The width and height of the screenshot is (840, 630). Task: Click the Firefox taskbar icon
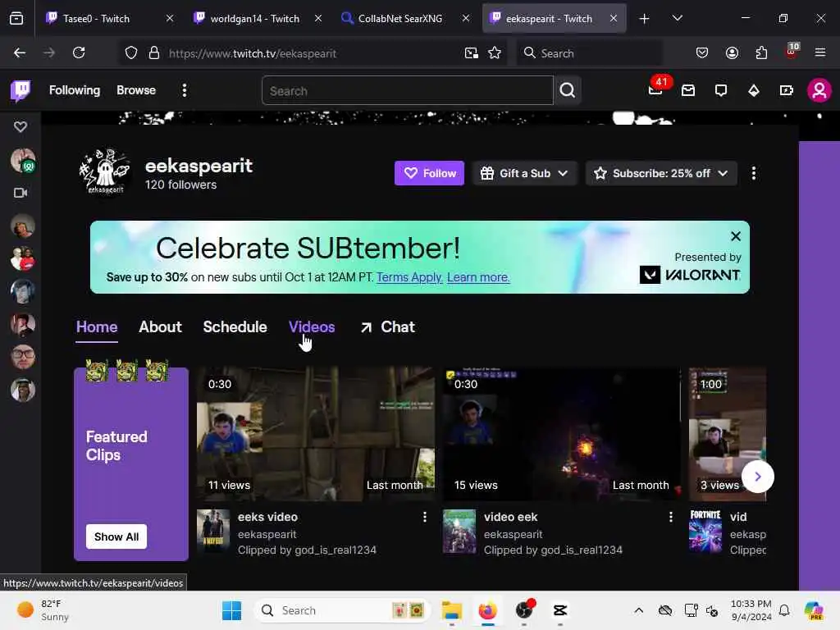point(487,610)
